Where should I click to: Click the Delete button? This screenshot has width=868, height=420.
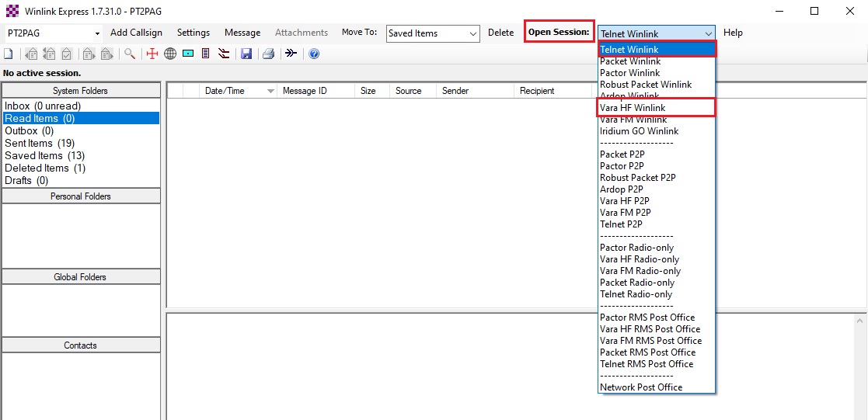(x=500, y=33)
